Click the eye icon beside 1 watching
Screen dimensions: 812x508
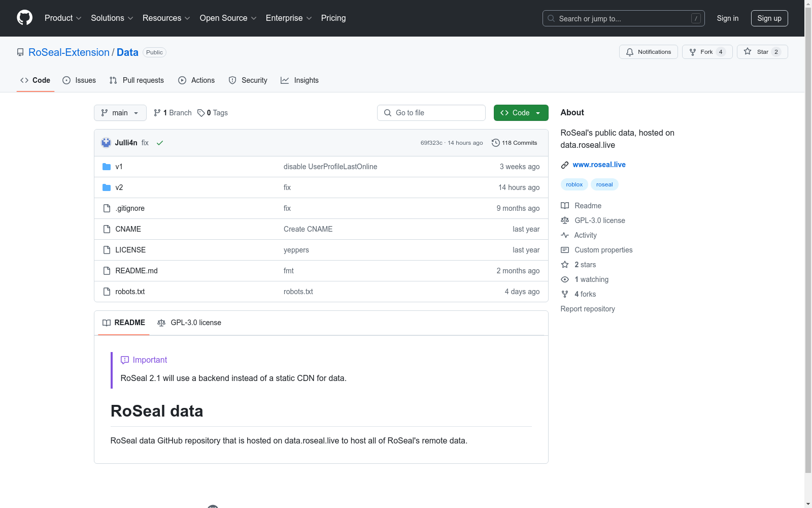coord(565,279)
